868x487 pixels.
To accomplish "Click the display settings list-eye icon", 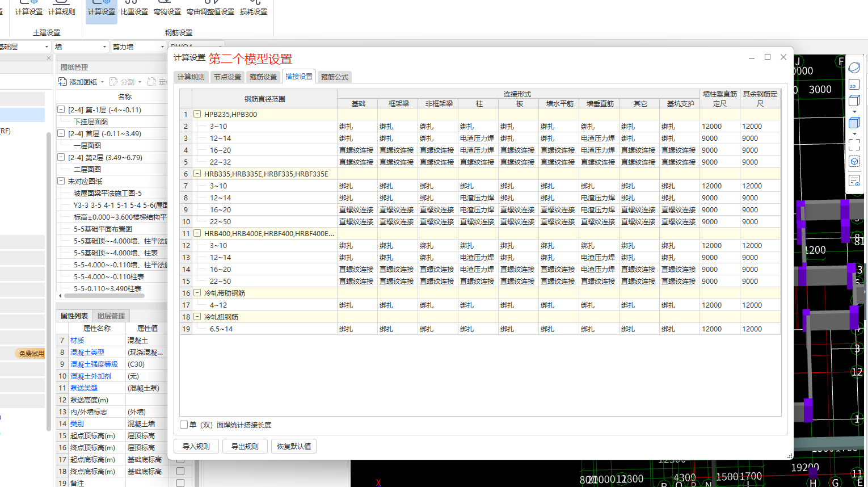I will [x=854, y=181].
